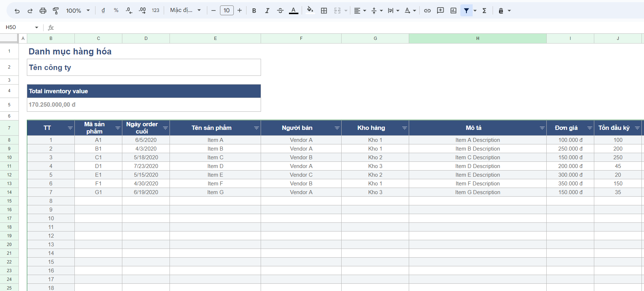Click the font size field showing 10
644x291 pixels.
click(x=227, y=11)
